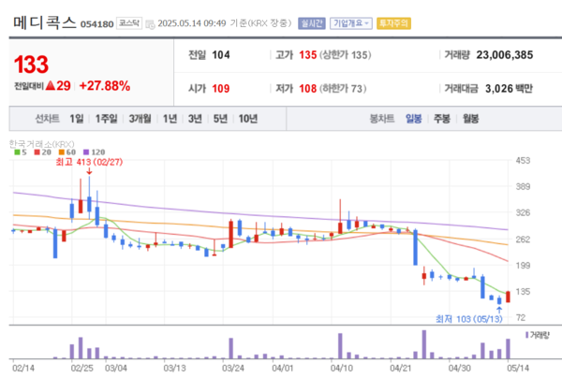Click the 전일 value 104
The height and width of the screenshot is (392, 562).
click(x=221, y=55)
